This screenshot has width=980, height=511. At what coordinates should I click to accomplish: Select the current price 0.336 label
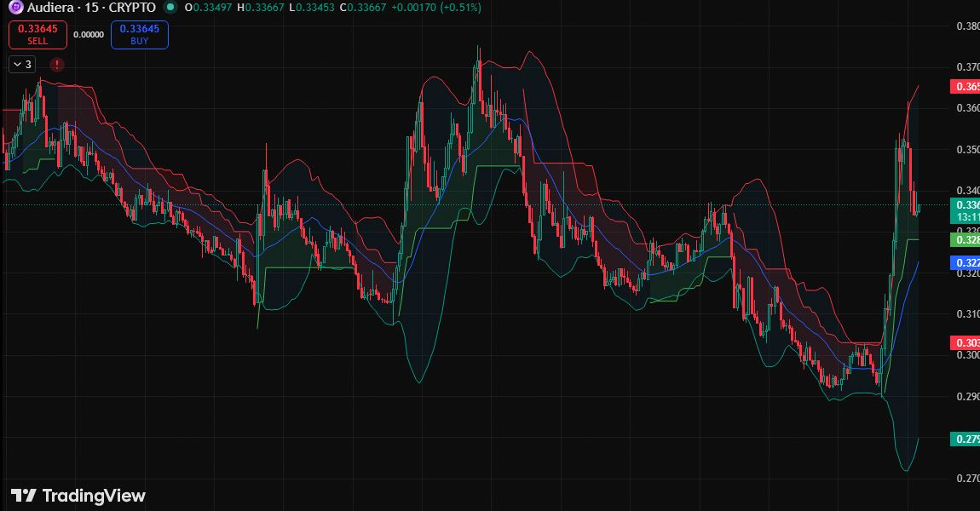[x=965, y=205]
